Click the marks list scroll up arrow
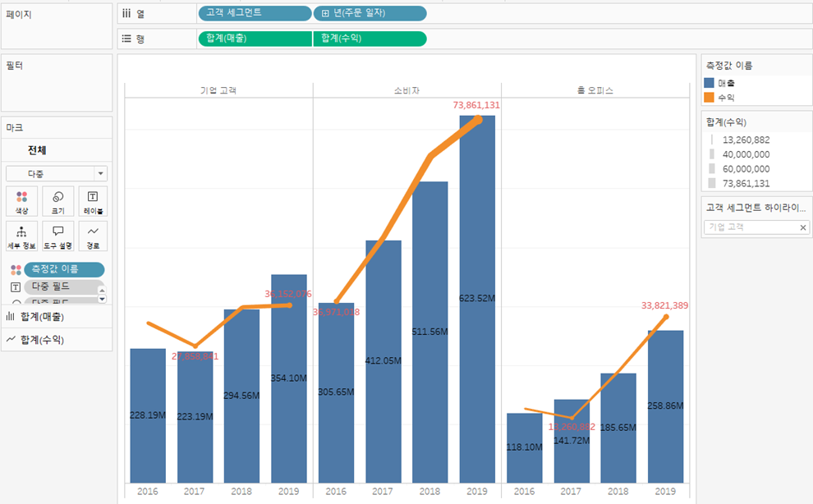The image size is (813, 504). 102,290
